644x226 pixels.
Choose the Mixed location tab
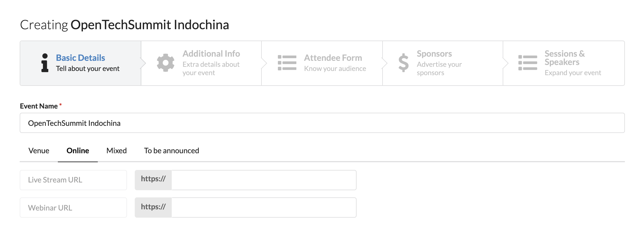coord(117,151)
